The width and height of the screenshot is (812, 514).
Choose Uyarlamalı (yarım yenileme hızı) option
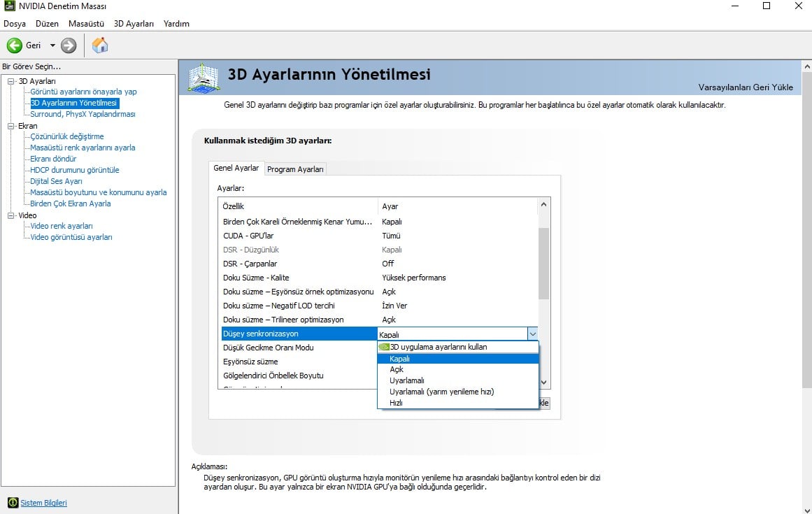pos(458,392)
